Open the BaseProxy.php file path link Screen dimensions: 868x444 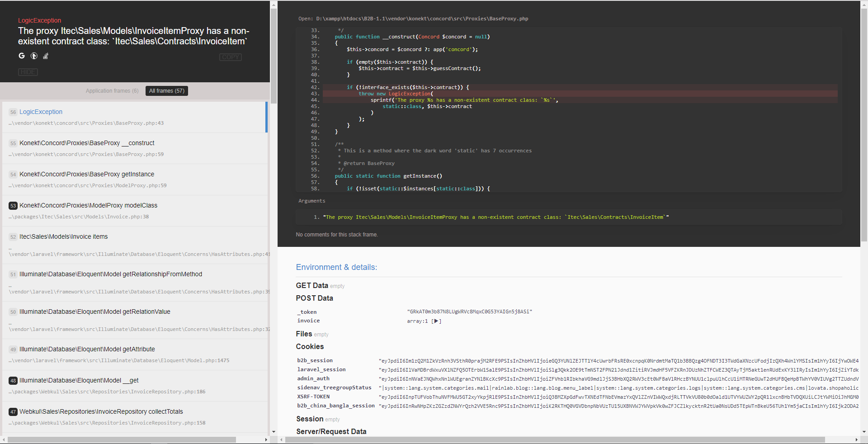422,19
